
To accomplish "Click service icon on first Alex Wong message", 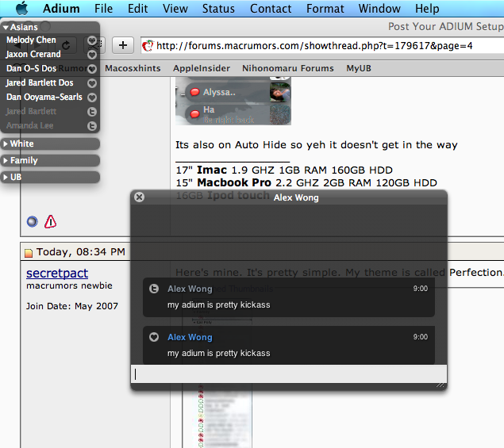I will coord(154,289).
